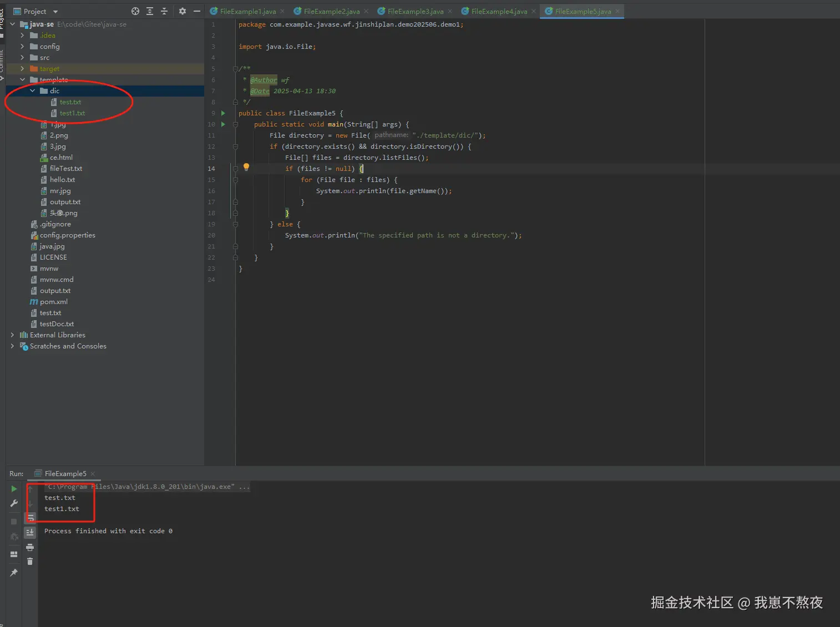This screenshot has height=627, width=840.
Task: Select LICENSE file in project tree
Action: pyautogui.click(x=53, y=257)
